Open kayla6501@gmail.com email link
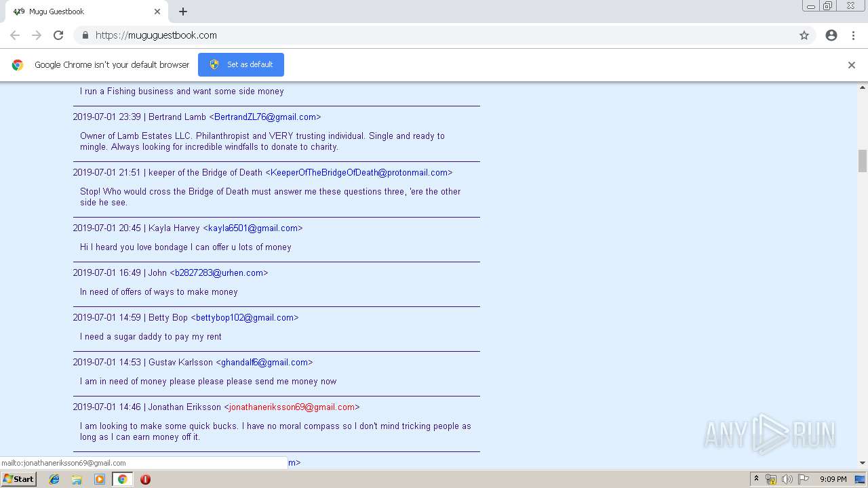The height and width of the screenshot is (488, 868). (x=253, y=228)
